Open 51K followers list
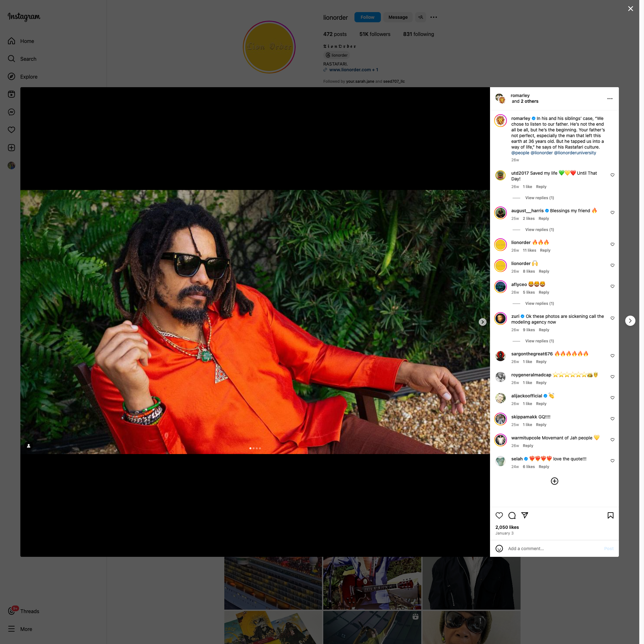 [375, 34]
